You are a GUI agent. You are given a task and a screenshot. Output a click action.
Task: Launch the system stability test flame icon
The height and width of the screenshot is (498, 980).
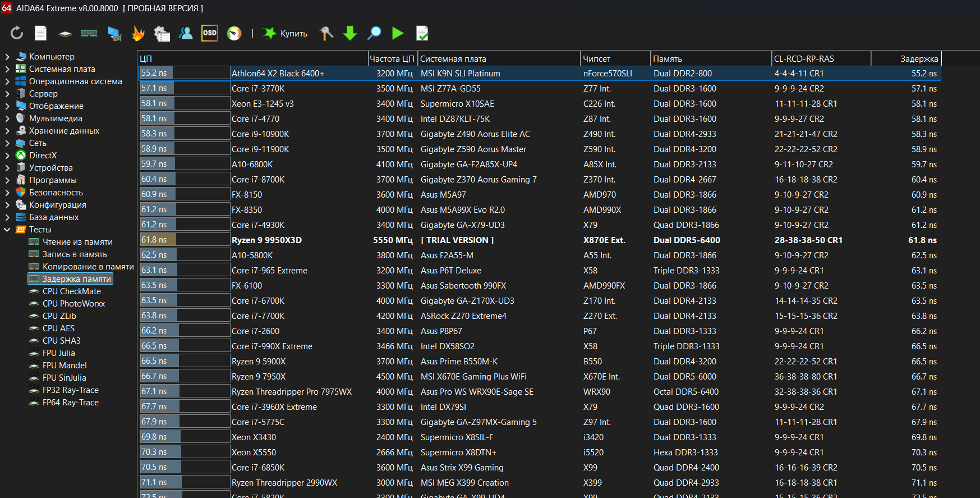[138, 34]
